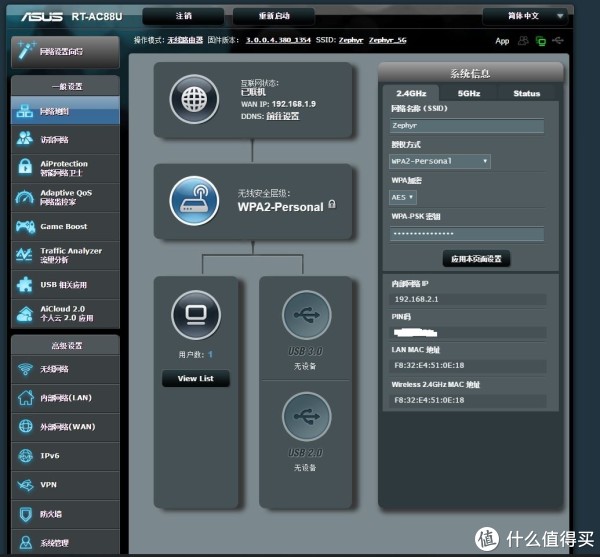Apply the page settings button
The height and width of the screenshot is (557, 600).
click(476, 259)
